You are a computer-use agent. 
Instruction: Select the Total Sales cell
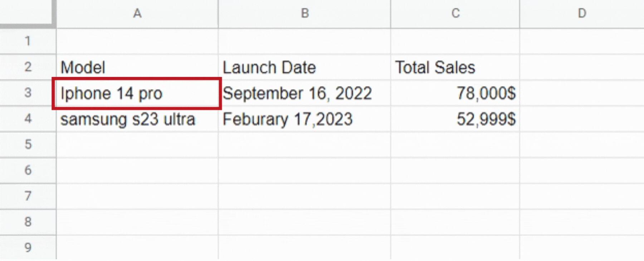pos(455,67)
